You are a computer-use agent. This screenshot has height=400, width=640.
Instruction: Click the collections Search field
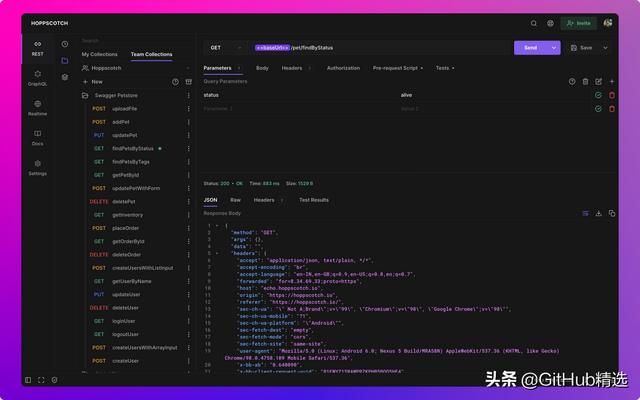click(135, 41)
